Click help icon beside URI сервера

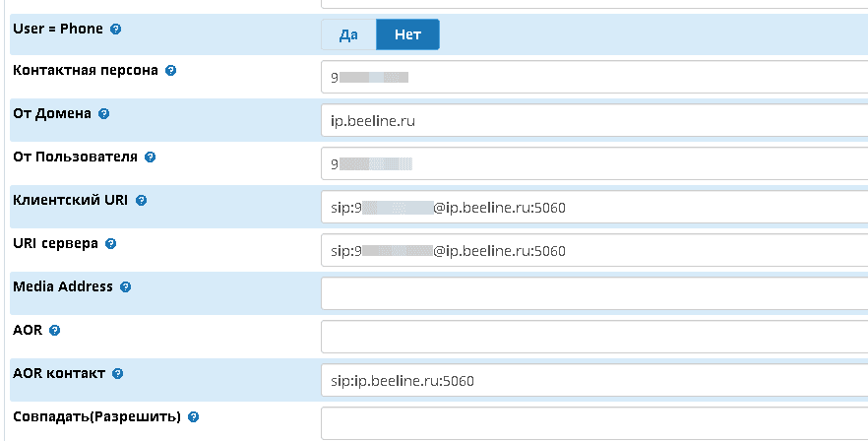[110, 243]
